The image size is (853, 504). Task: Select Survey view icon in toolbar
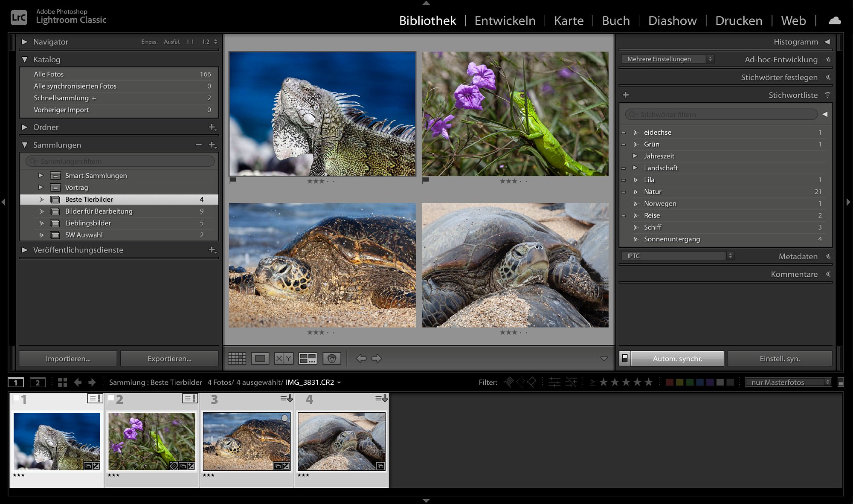(x=308, y=359)
